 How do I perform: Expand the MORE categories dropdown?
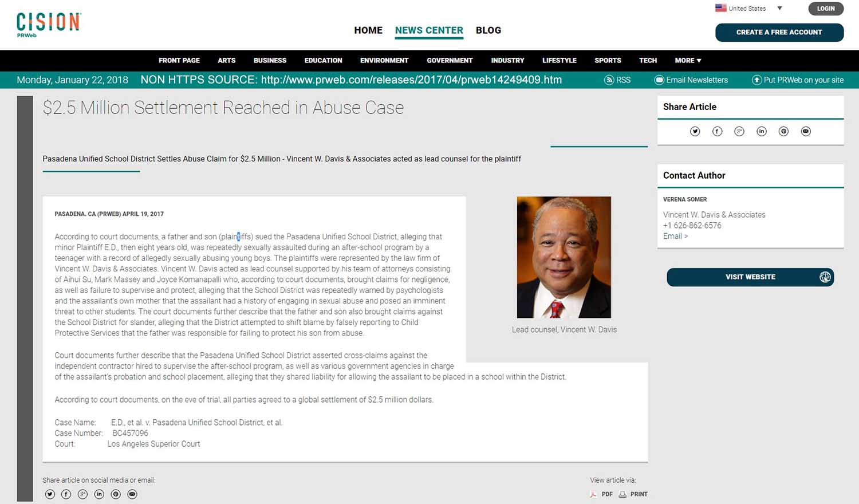688,60
